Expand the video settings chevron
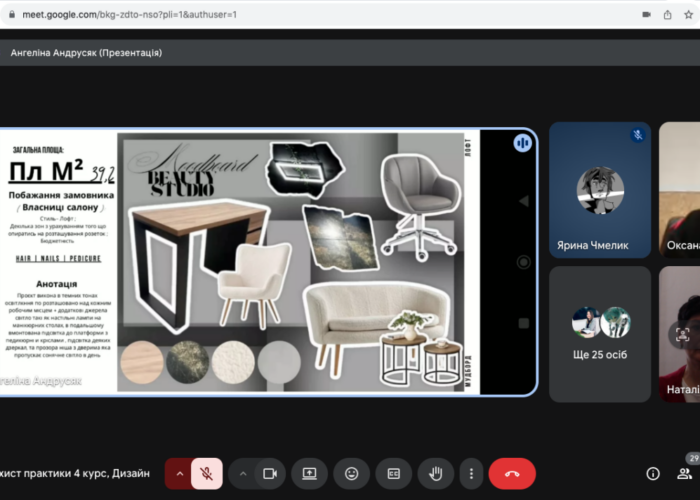 coord(243,473)
